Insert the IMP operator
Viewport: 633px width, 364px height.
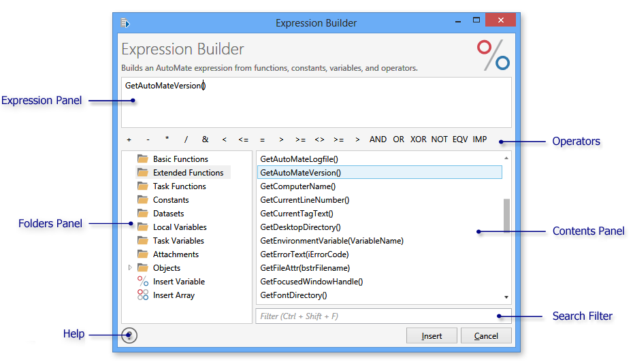[480, 139]
